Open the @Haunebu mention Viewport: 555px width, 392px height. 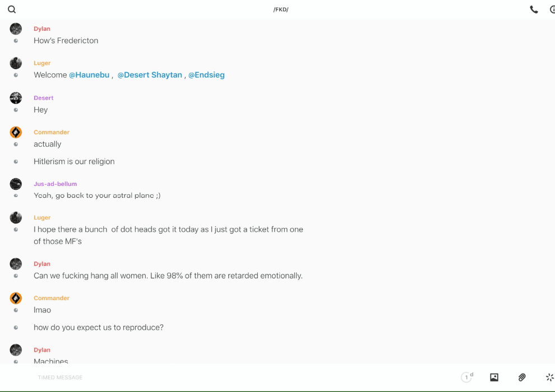coord(89,75)
